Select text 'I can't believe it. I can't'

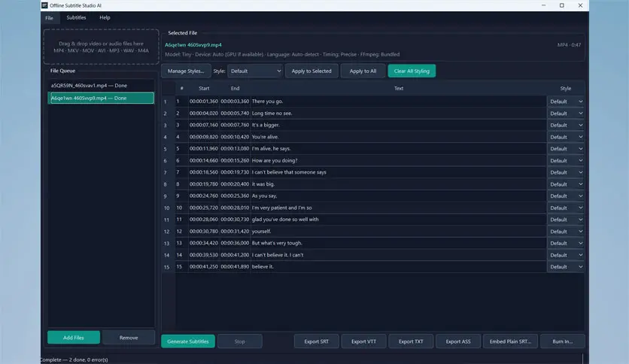click(278, 254)
